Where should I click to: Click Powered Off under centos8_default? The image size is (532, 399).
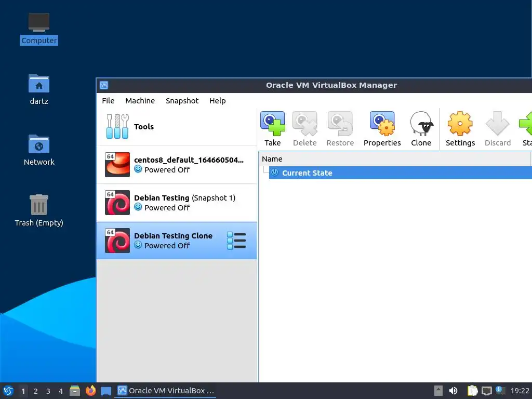167,170
